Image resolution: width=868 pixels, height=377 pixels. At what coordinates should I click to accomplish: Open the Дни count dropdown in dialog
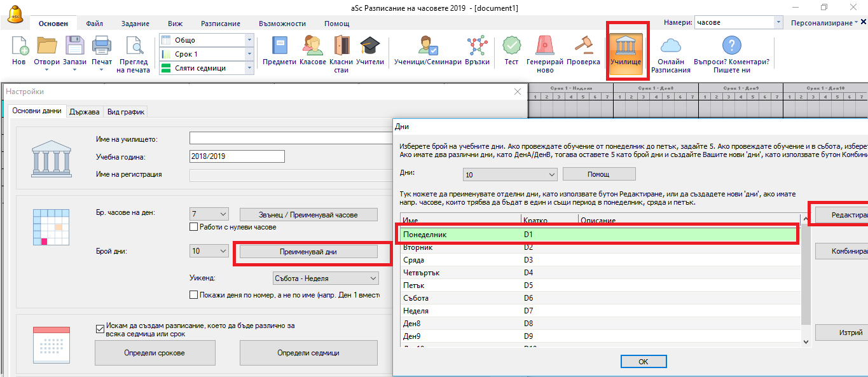point(551,174)
